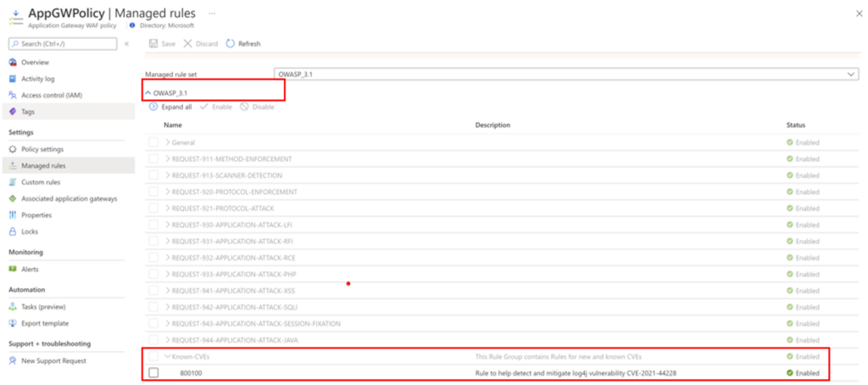Click the Overview icon in sidebar
Image resolution: width=868 pixels, height=385 pixels.
coord(13,63)
